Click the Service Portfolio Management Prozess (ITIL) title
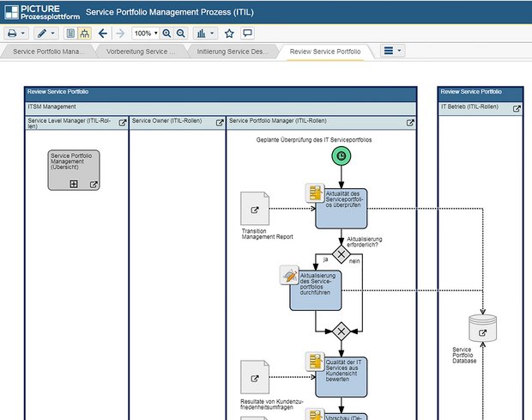Screen dimensions: 532x420 coord(170,12)
